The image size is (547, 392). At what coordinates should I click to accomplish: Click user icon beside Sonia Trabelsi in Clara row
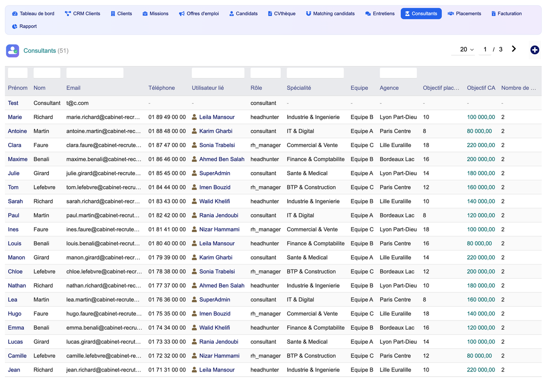(195, 145)
